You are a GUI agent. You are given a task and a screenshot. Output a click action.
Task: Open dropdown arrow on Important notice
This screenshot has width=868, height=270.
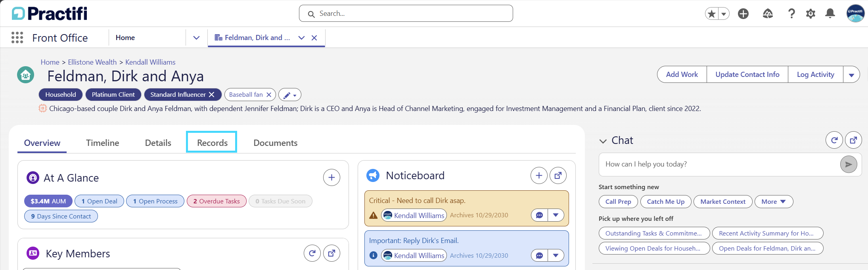556,255
